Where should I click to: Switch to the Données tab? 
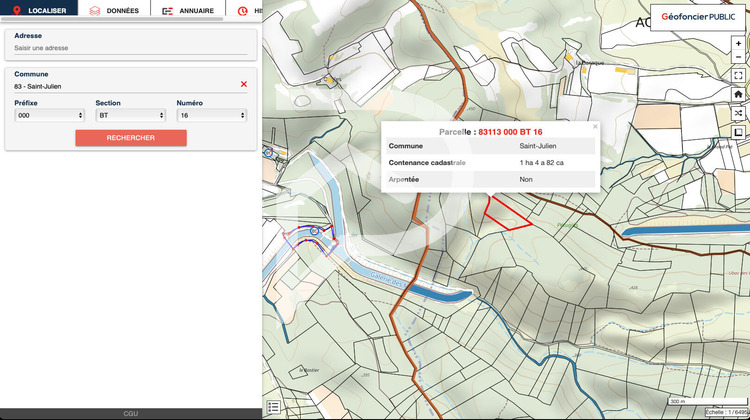[114, 10]
